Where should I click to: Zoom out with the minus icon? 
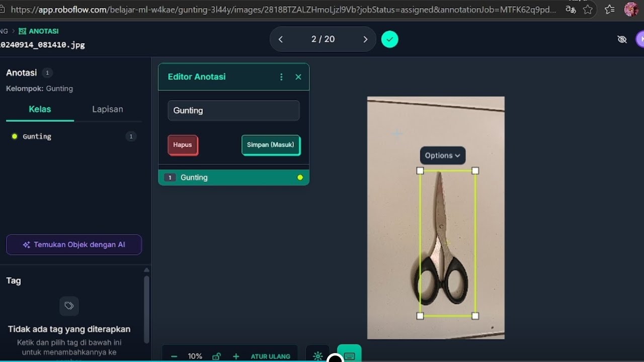point(174,356)
